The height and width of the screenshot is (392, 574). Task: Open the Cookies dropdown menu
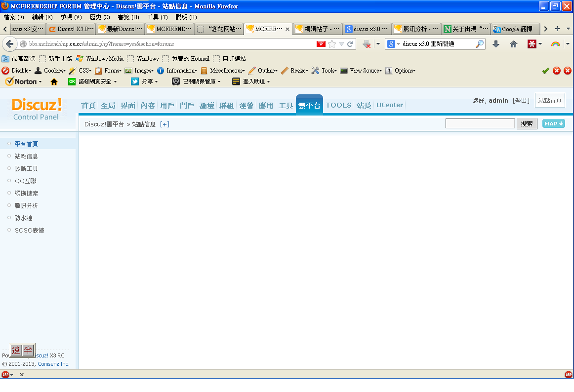50,71
